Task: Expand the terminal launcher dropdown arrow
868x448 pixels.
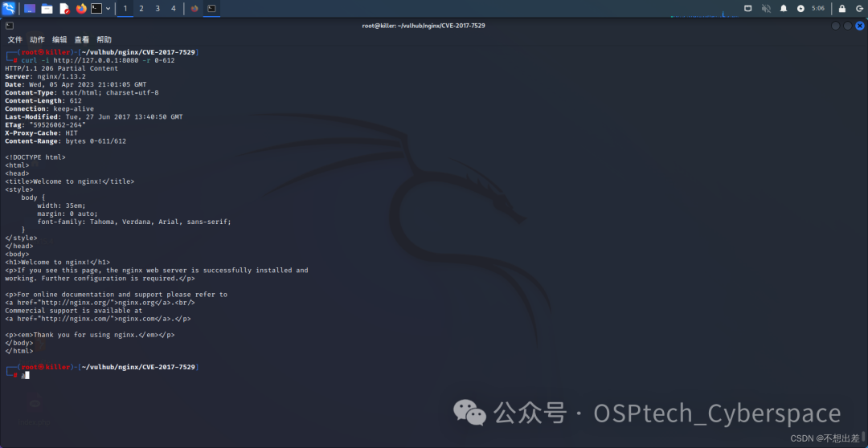Action: coord(108,8)
